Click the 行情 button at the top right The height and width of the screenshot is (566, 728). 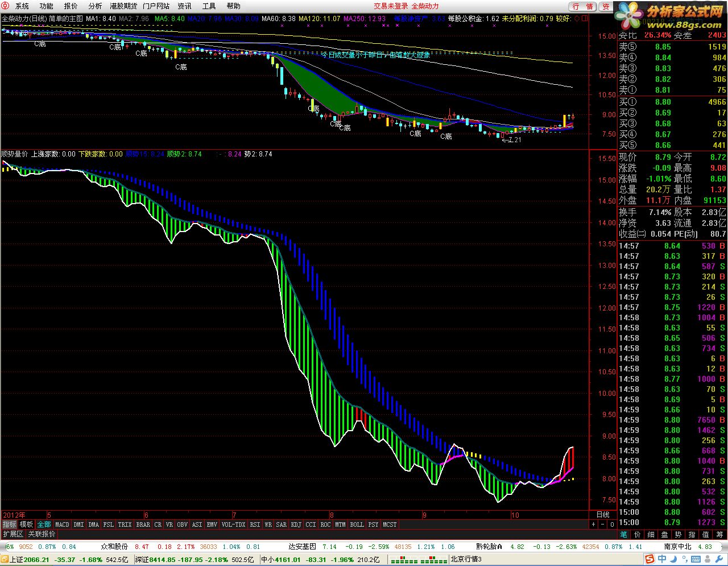click(x=584, y=6)
